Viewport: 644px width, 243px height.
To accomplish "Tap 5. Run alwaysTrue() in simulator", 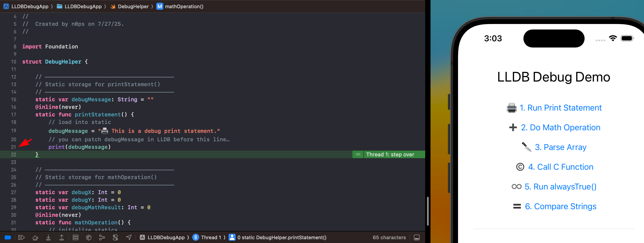I will pyautogui.click(x=560, y=187).
